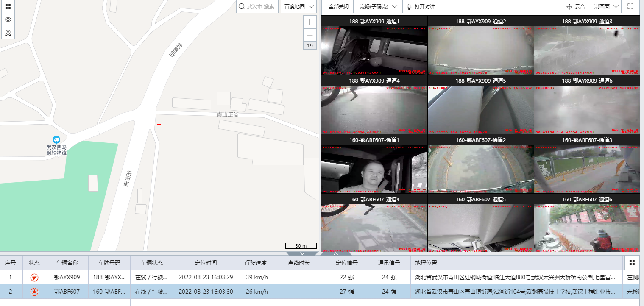Open the 流畅(子码流) stream dropdown
644x306 pixels.
[x=377, y=7]
